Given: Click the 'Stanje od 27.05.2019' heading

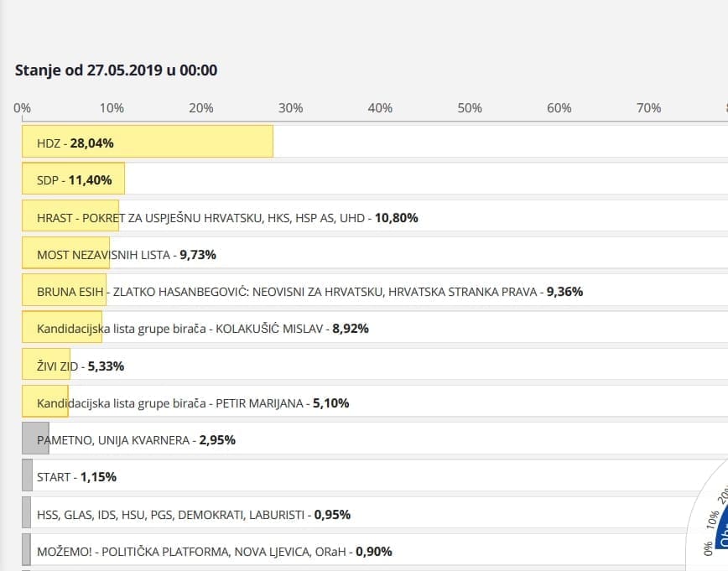Looking at the screenshot, I should click(116, 70).
